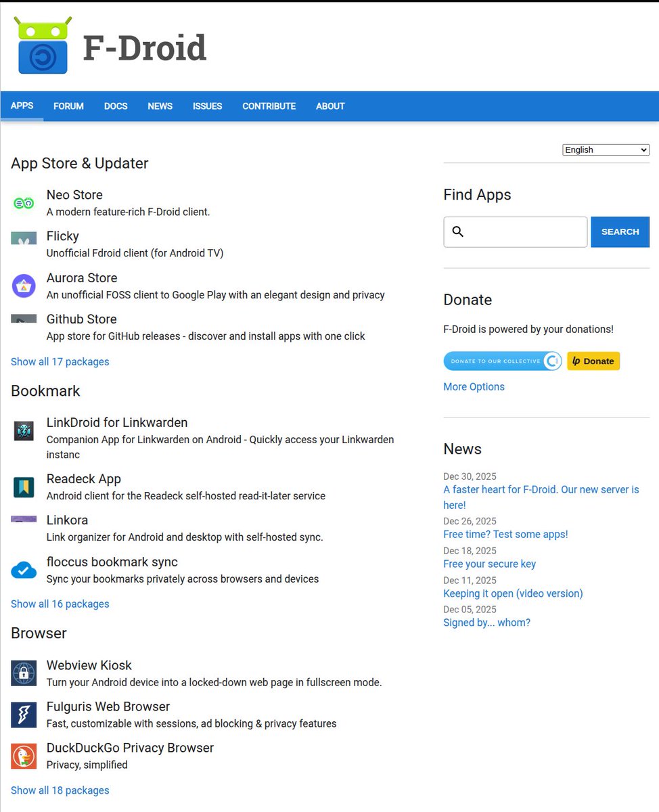Expand all 17 App Store packages

click(60, 361)
